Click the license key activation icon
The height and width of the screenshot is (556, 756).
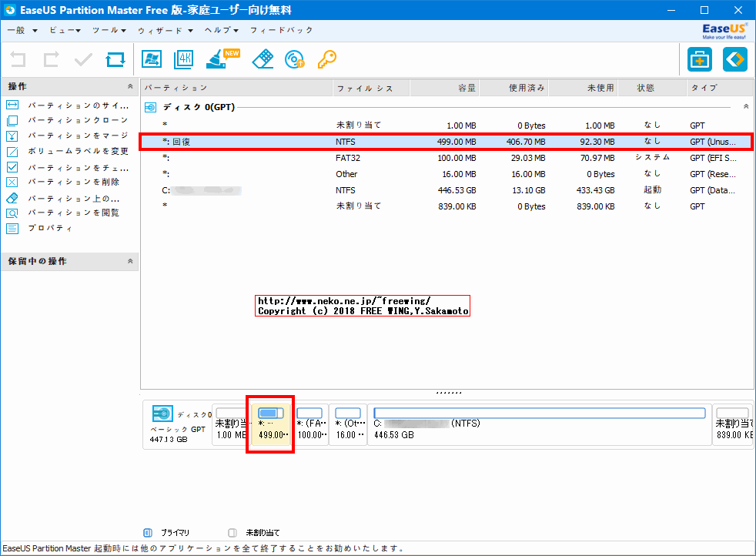pos(326,59)
